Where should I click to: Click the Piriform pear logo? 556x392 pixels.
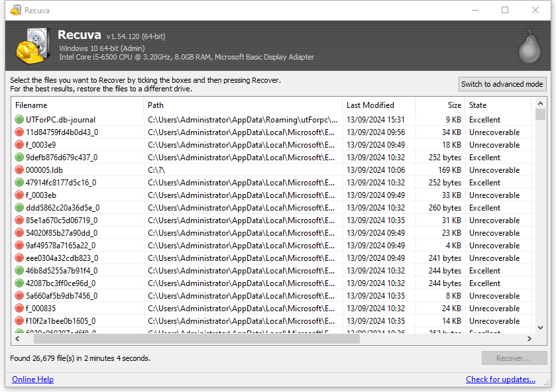(529, 47)
